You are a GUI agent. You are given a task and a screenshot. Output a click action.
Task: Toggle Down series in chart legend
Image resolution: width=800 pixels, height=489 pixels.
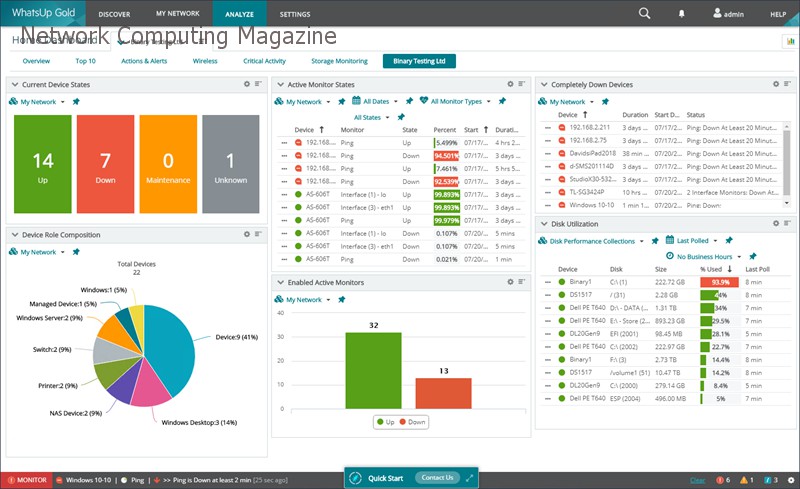coord(412,422)
